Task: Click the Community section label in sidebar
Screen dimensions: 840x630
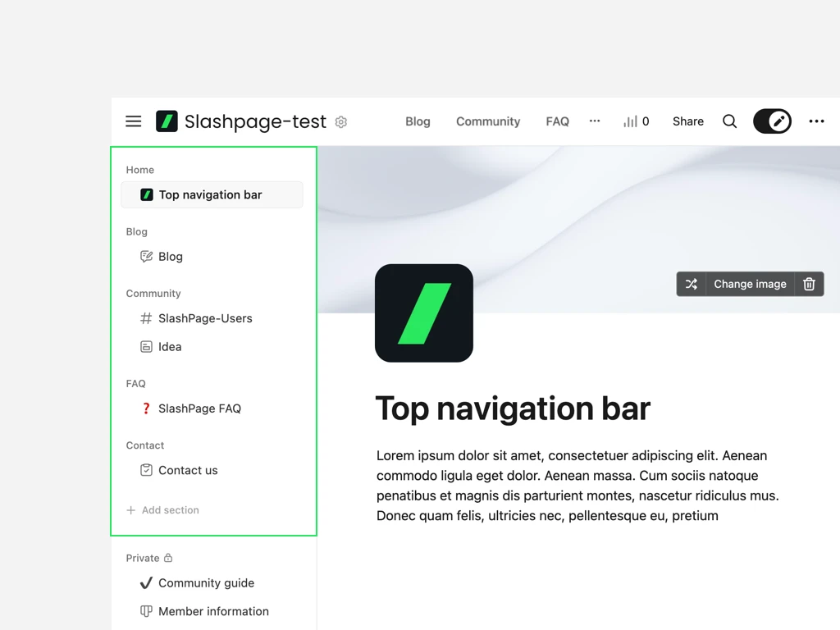Action: click(x=153, y=294)
